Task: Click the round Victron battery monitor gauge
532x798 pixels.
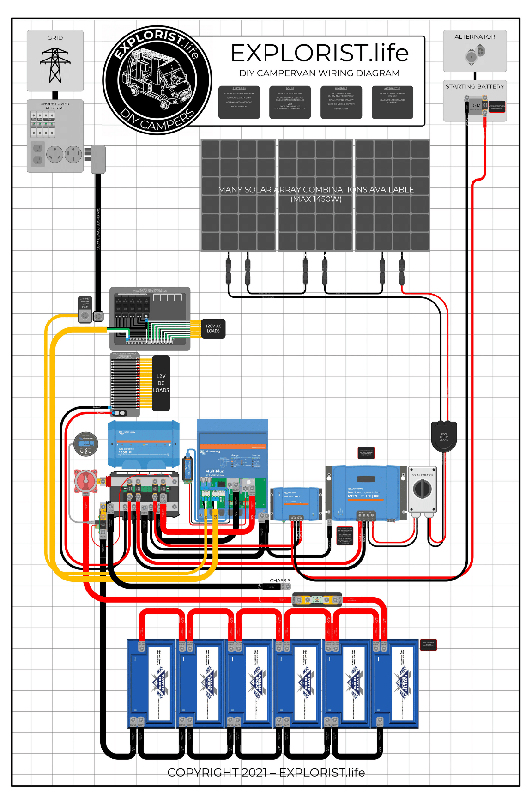Action: tap(86, 444)
